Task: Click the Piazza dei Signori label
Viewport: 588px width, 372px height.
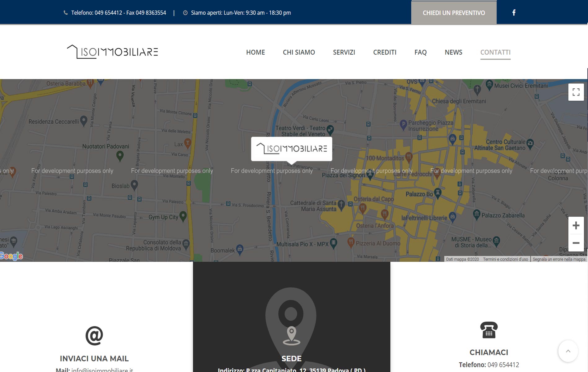Action: click(343, 175)
